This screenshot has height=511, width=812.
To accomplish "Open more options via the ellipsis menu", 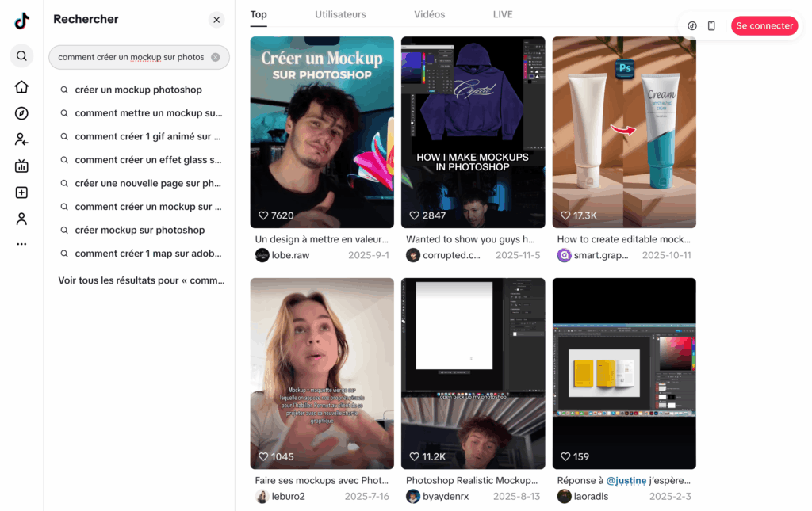I will click(x=21, y=243).
